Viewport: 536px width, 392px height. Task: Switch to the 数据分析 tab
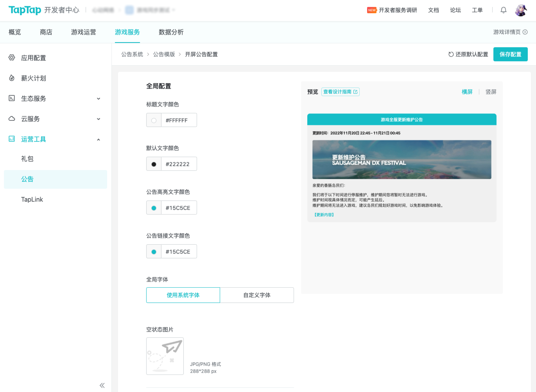(x=171, y=32)
